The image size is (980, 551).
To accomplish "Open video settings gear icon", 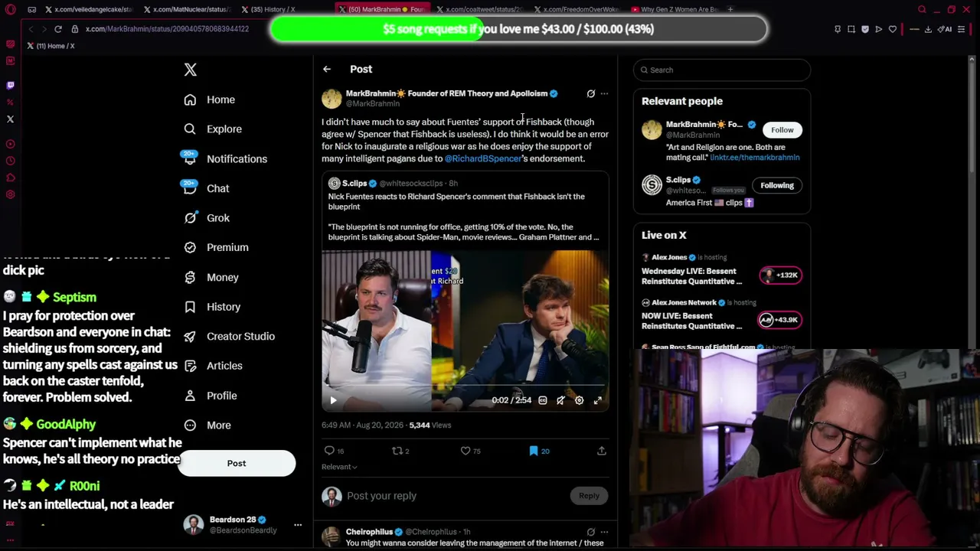I will (579, 400).
